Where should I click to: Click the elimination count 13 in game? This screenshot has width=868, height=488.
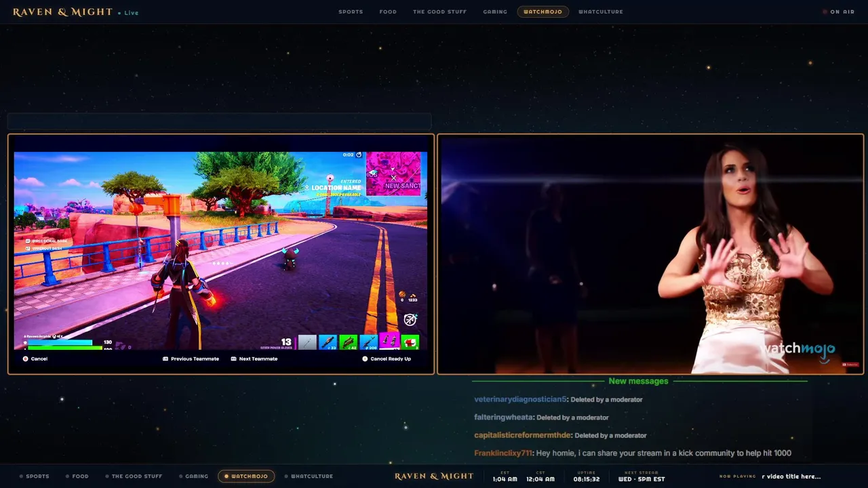(x=286, y=342)
